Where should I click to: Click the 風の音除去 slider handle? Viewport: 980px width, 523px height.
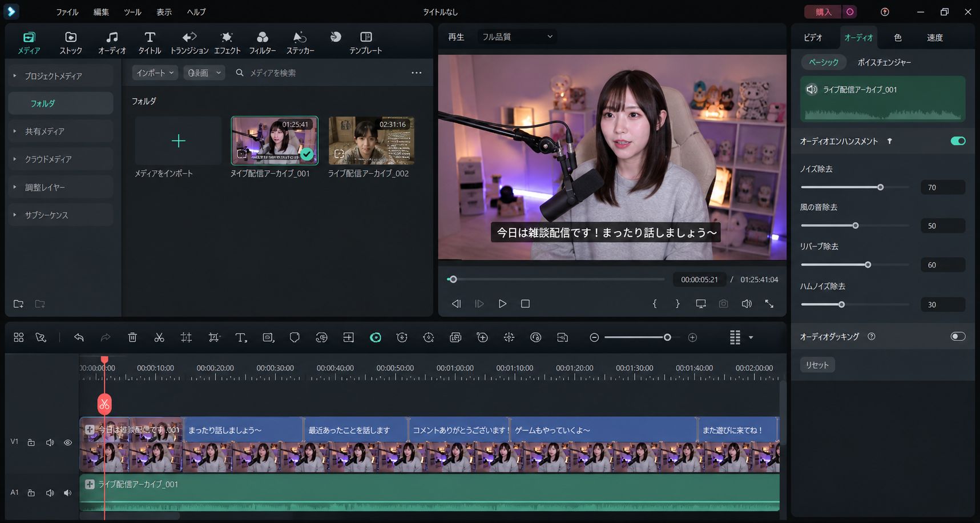[856, 226]
